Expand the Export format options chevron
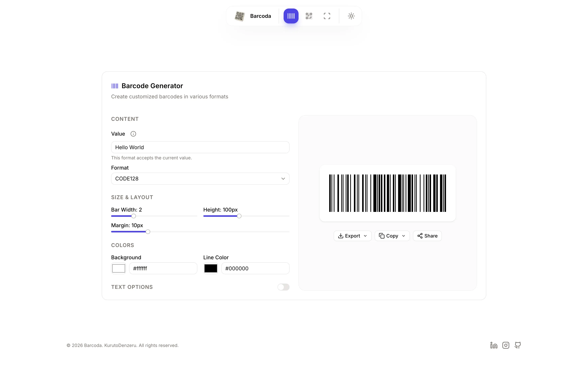The image size is (588, 367). (x=366, y=236)
